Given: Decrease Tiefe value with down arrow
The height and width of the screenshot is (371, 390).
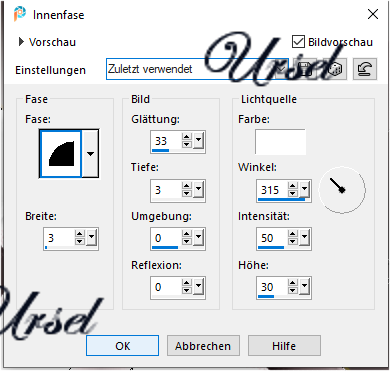Looking at the screenshot, I should click(187, 194).
